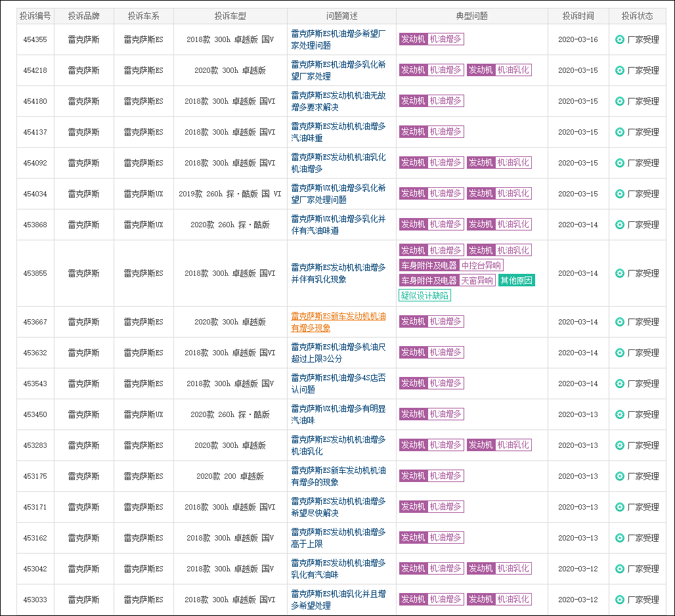This screenshot has height=616, width=675.
Task: Click status icon in row 453033
Action: pyautogui.click(x=619, y=600)
